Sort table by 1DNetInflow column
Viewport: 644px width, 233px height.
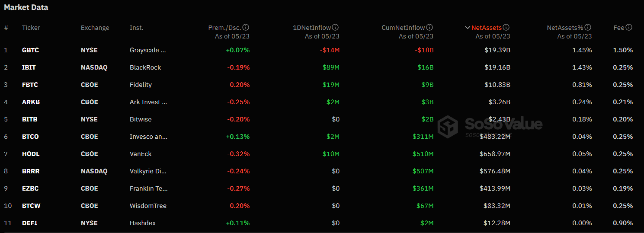click(x=312, y=28)
